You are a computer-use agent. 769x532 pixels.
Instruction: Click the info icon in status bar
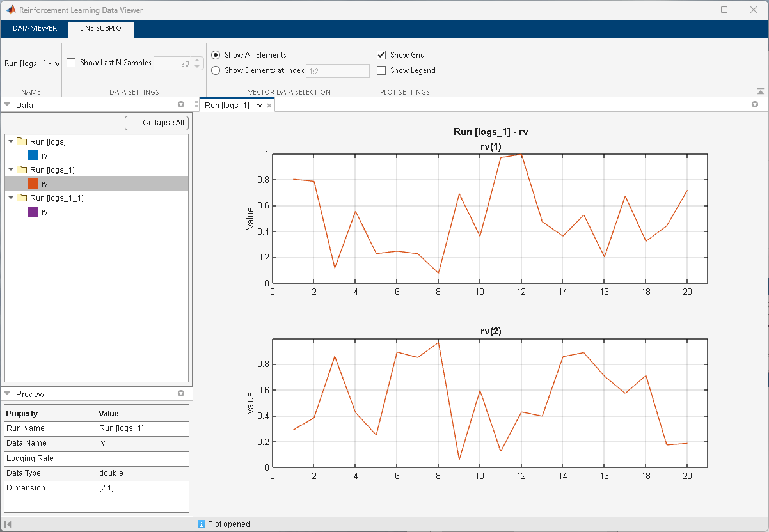(202, 524)
